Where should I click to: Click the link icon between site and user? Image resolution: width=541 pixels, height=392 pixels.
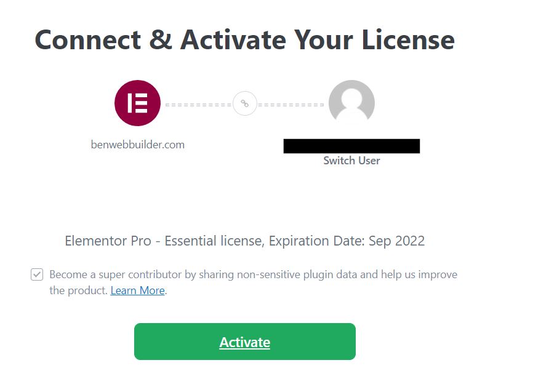(244, 103)
